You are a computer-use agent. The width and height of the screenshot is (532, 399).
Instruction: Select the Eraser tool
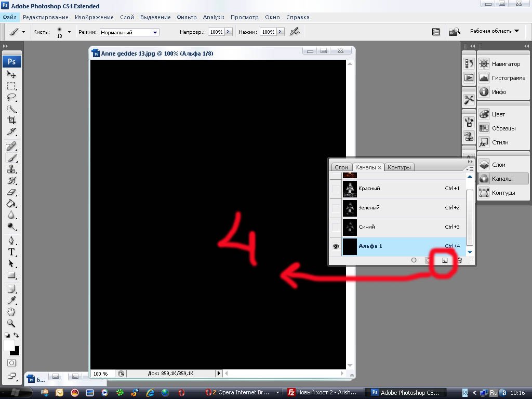(11, 192)
